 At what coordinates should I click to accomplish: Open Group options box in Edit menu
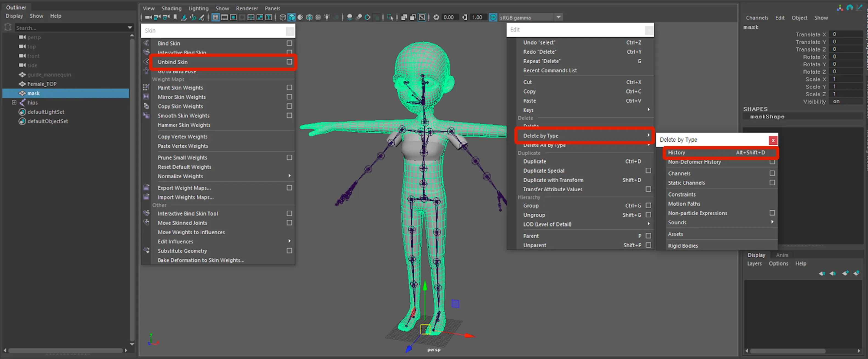(x=648, y=206)
